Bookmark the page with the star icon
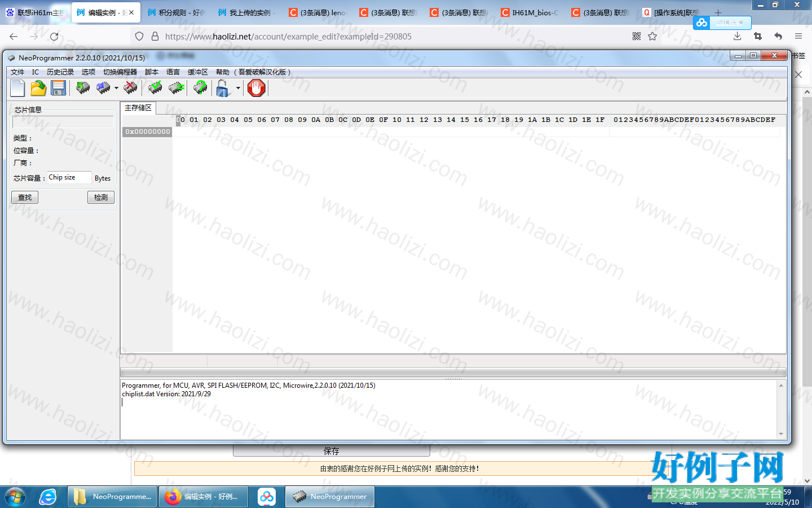 click(652, 36)
